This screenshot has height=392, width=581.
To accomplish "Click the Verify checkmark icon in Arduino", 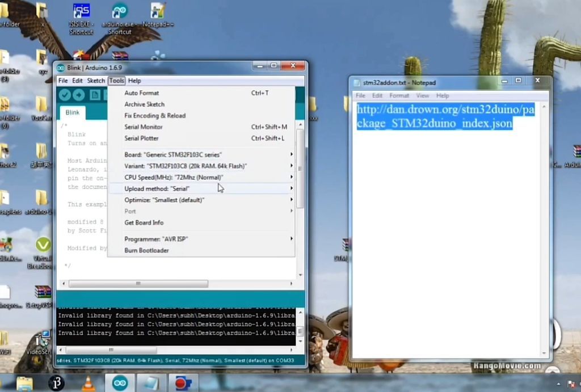I will pyautogui.click(x=64, y=95).
